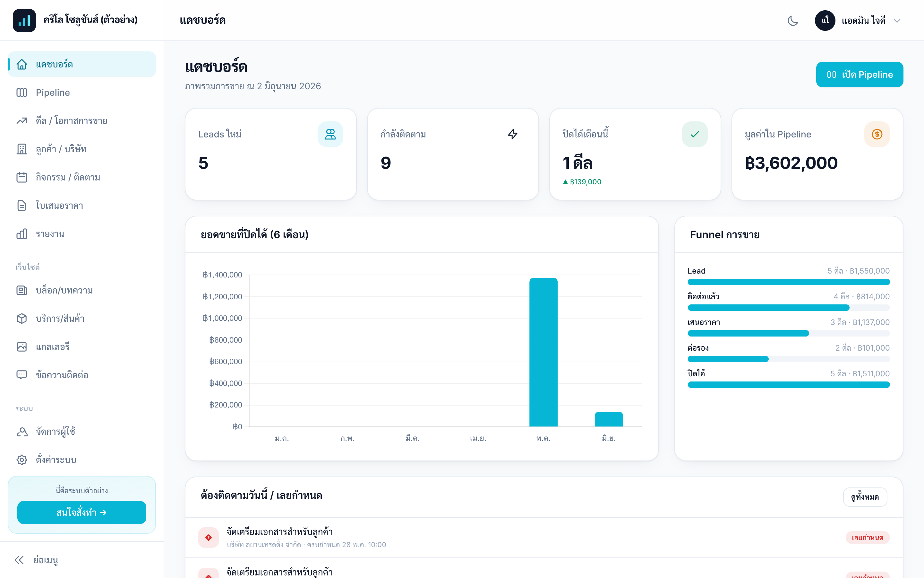This screenshot has height=578, width=924.
Task: Click บริษัท สยามเทรดดิ้ง จำกัด due date line
Action: pos(306,545)
